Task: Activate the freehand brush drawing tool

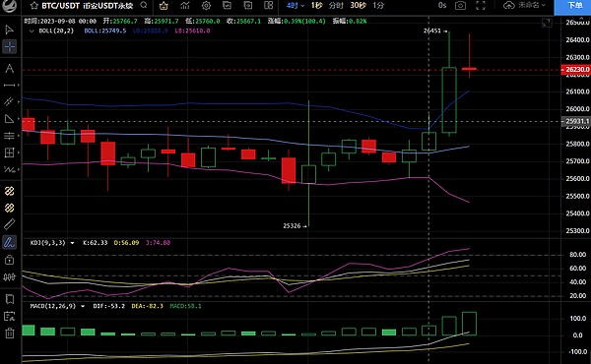Action: click(x=9, y=242)
